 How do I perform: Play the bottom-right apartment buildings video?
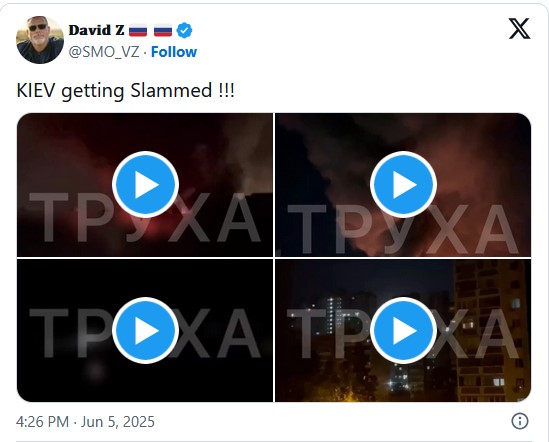[x=403, y=330]
